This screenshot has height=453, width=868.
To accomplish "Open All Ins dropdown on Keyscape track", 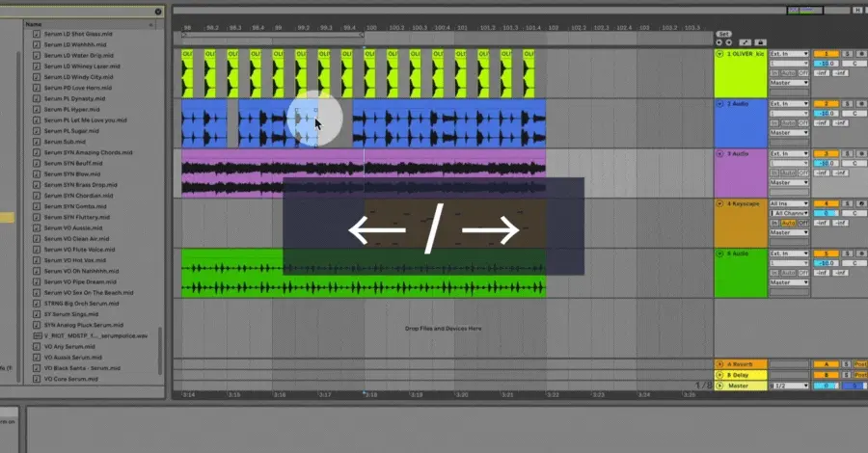I will click(789, 203).
